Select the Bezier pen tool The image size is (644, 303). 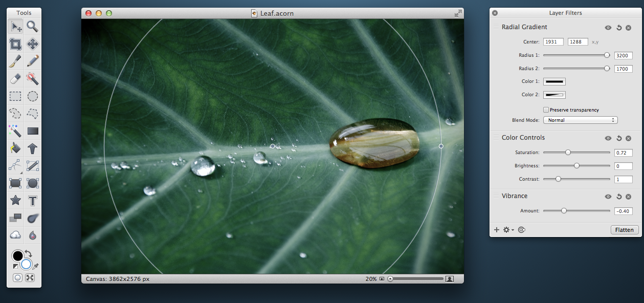click(16, 166)
